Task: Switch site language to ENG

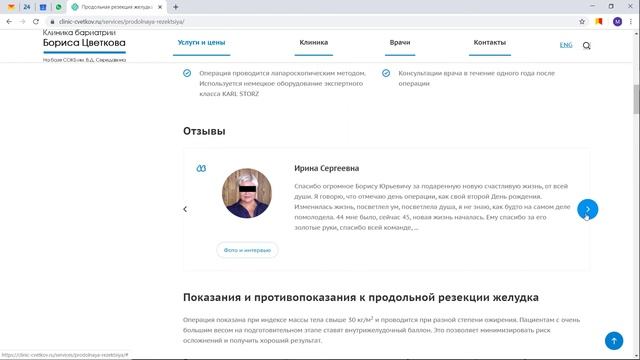Action: pos(566,45)
